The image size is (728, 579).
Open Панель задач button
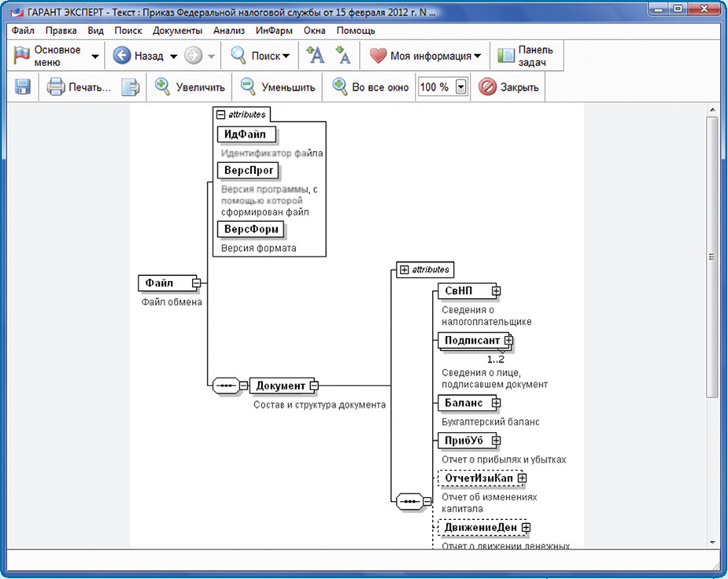coord(526,56)
